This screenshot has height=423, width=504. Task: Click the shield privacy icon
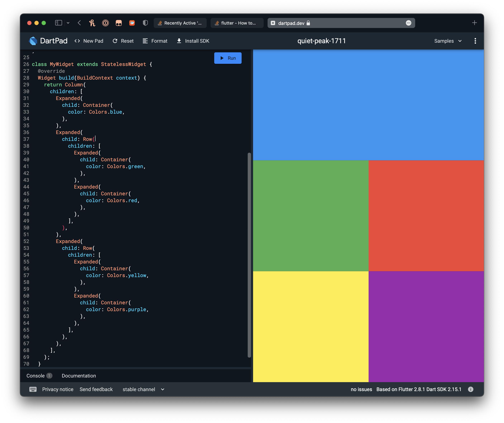click(145, 23)
